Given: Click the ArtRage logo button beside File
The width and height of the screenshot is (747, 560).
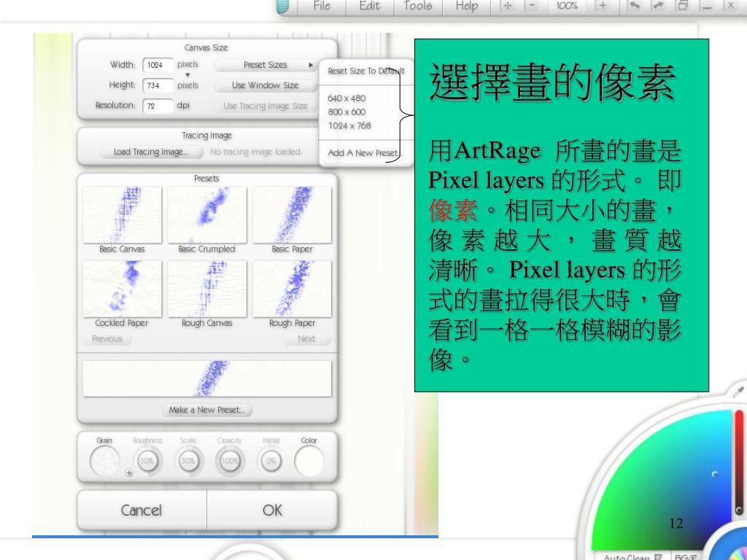Looking at the screenshot, I should coord(283,7).
